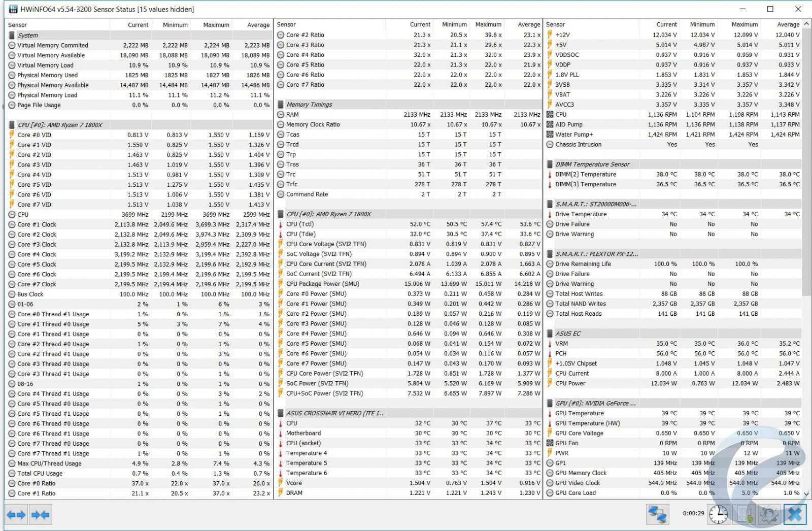The image size is (812, 531).
Task: Select the DIMM Temperature Sensor section header
Action: (592, 164)
